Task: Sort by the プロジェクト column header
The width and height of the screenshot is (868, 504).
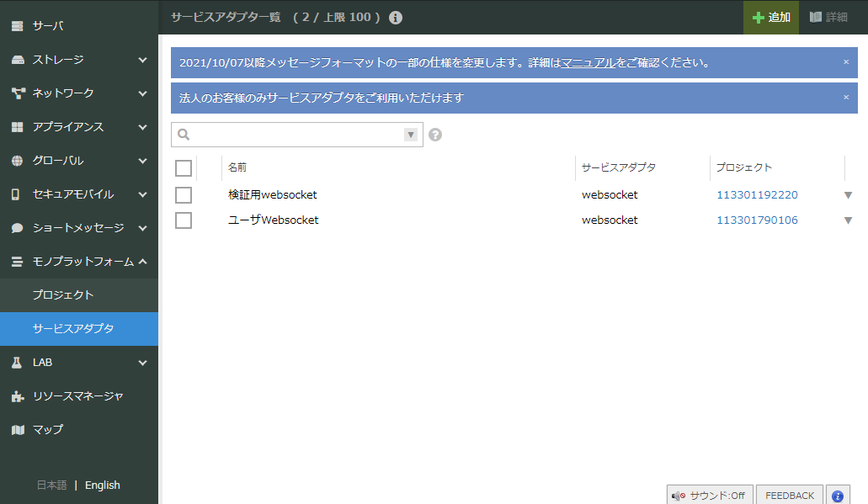Action: [743, 167]
